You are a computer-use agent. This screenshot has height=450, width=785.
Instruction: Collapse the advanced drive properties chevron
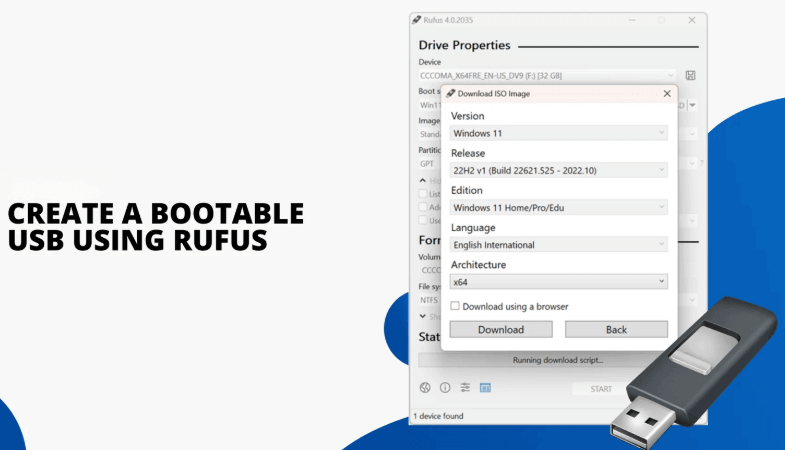tap(423, 180)
